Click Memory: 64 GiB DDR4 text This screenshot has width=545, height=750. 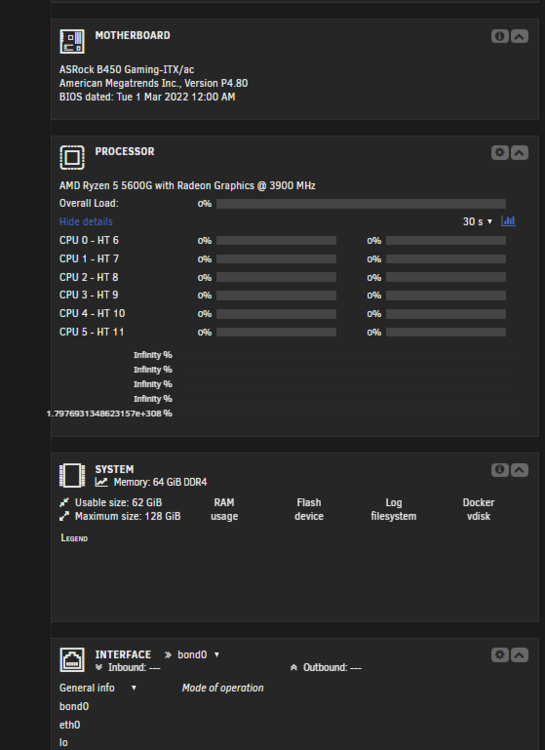pyautogui.click(x=160, y=482)
